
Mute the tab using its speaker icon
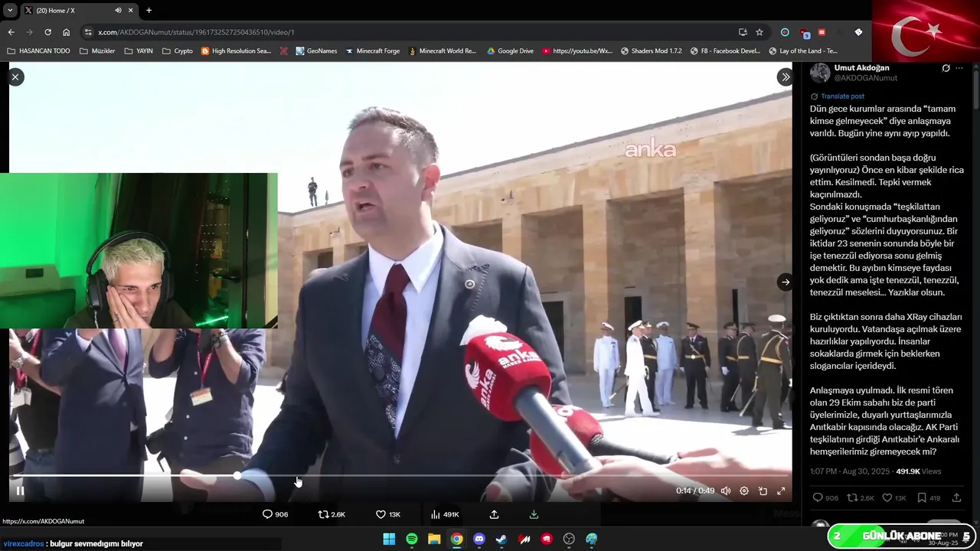pyautogui.click(x=118, y=11)
